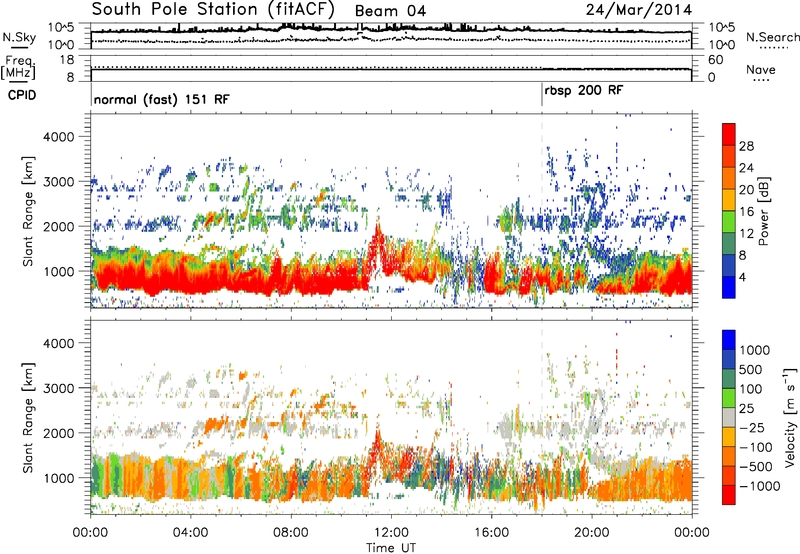Click the Velocity panel 'Slant Range [km]' label
Image resolution: width=800 pixels, height=554 pixels.
(x=28, y=418)
